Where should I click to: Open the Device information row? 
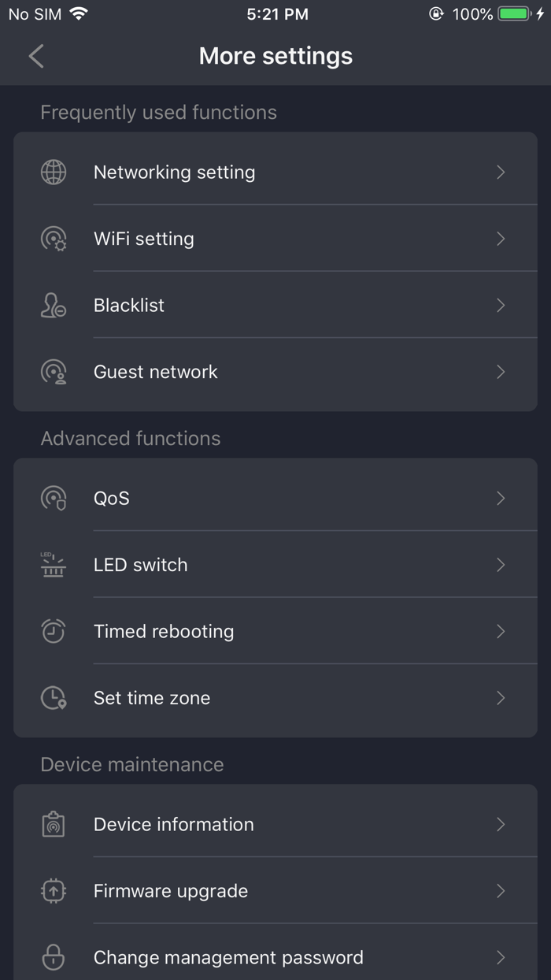(x=275, y=824)
